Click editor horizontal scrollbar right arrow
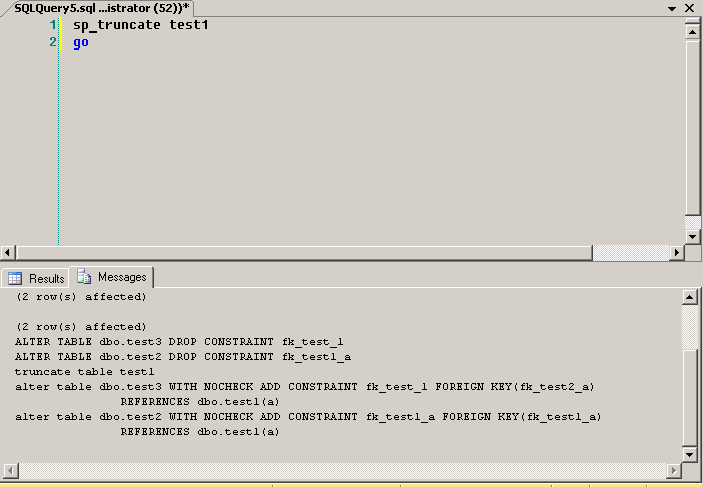The image size is (703, 487). (x=676, y=252)
